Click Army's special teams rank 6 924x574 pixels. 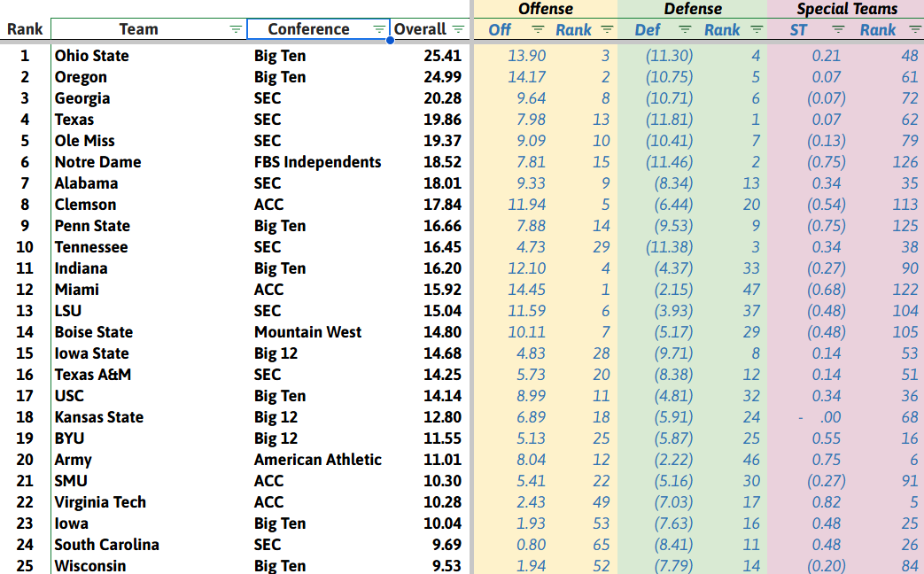914,460
